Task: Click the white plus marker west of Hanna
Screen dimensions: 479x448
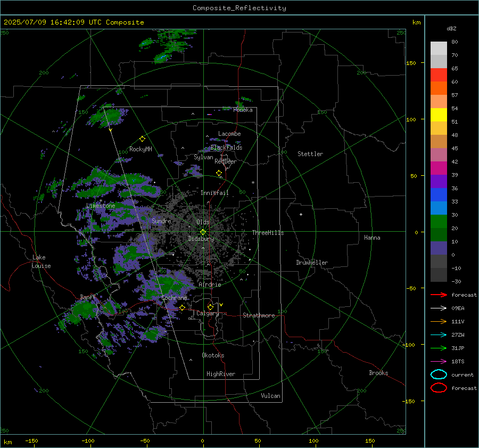Action: click(x=301, y=214)
